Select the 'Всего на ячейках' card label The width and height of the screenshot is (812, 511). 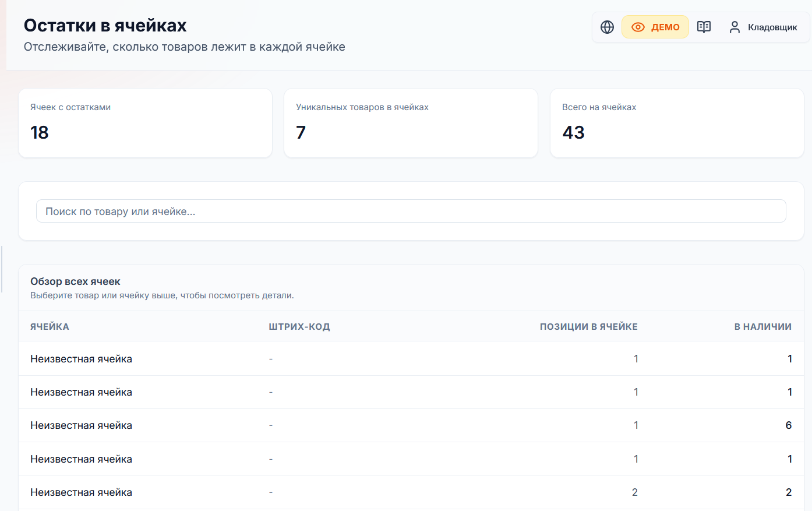[599, 107]
